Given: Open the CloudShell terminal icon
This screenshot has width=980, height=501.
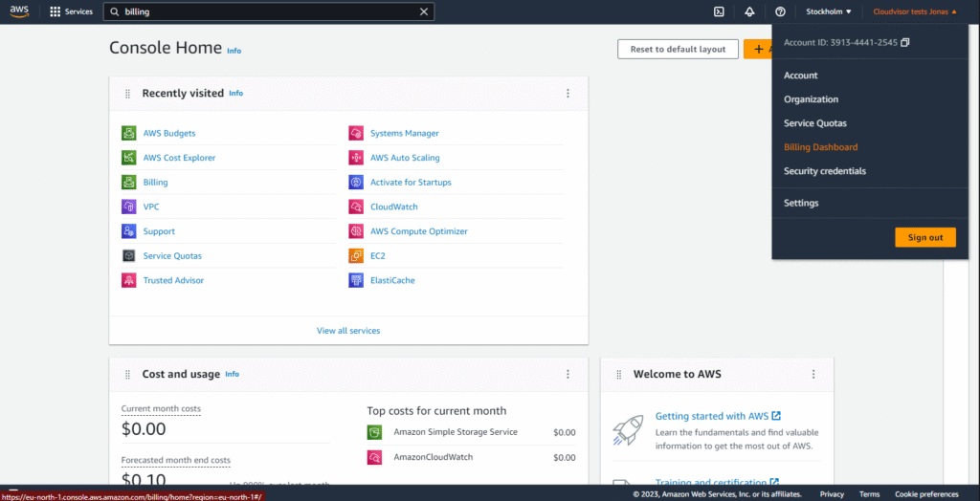Looking at the screenshot, I should pyautogui.click(x=719, y=11).
